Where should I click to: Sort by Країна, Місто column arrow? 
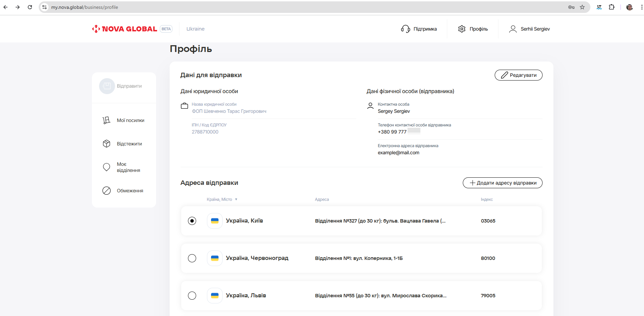click(x=236, y=199)
